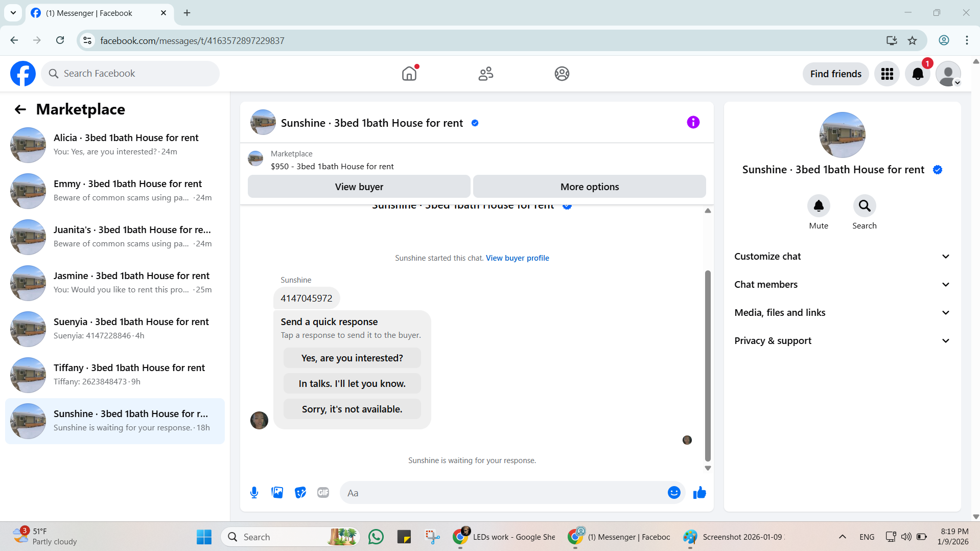This screenshot has width=980, height=551.
Task: Open the Windows Start menu
Action: pyautogui.click(x=204, y=537)
